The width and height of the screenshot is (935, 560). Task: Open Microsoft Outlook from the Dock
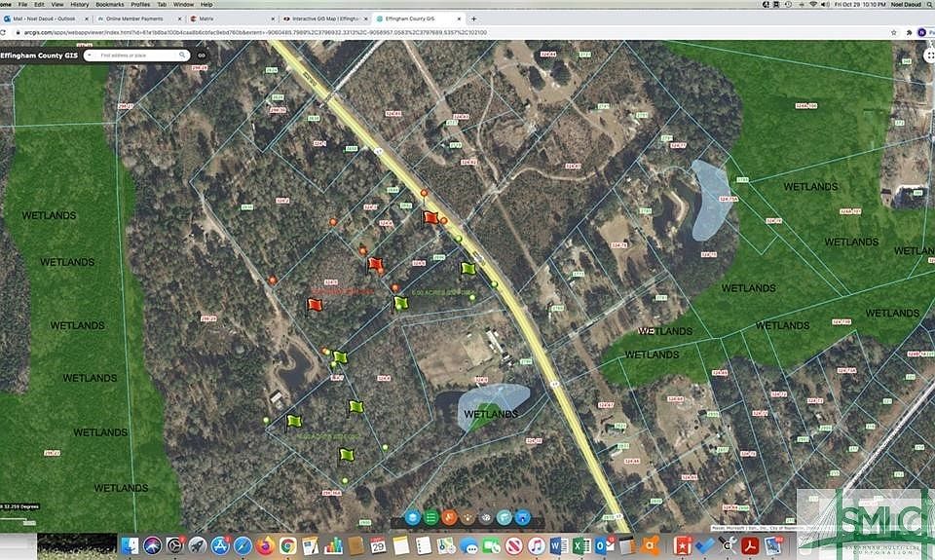pyautogui.click(x=605, y=545)
